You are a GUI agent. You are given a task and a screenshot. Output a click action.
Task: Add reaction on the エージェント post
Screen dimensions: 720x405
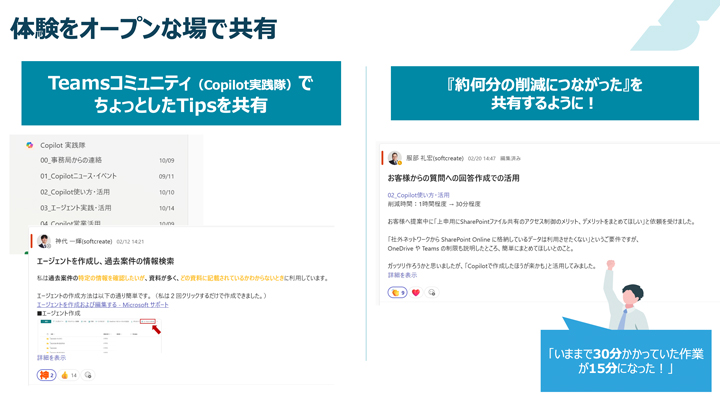pyautogui.click(x=88, y=375)
